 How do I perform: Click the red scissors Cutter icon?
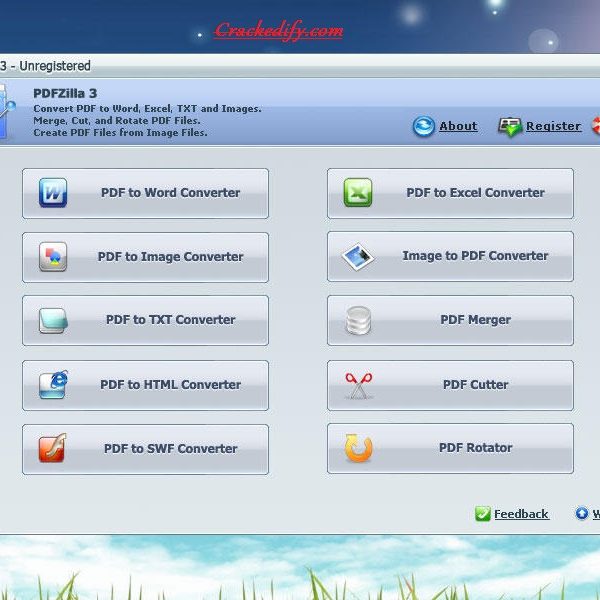point(359,386)
